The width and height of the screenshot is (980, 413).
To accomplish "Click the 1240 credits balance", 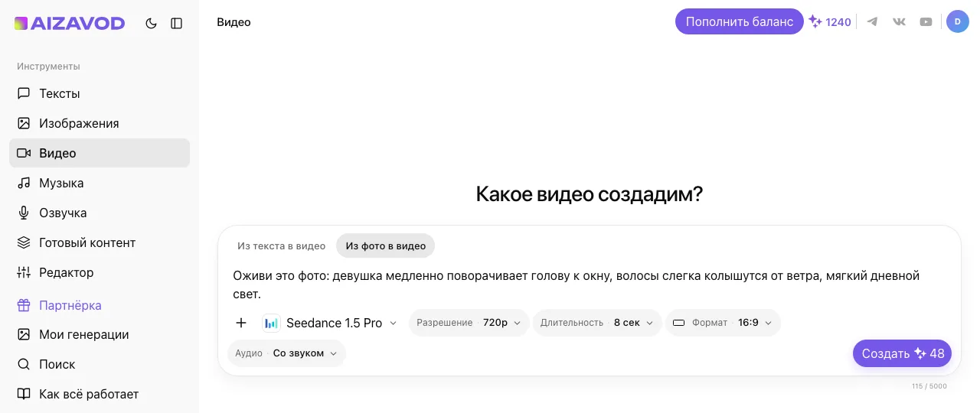I will pyautogui.click(x=830, y=22).
